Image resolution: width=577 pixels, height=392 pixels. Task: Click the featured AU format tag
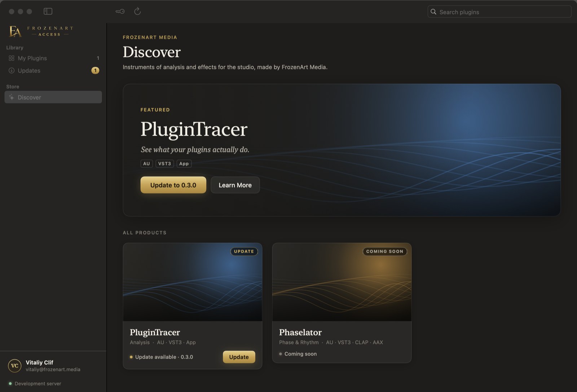(x=146, y=164)
